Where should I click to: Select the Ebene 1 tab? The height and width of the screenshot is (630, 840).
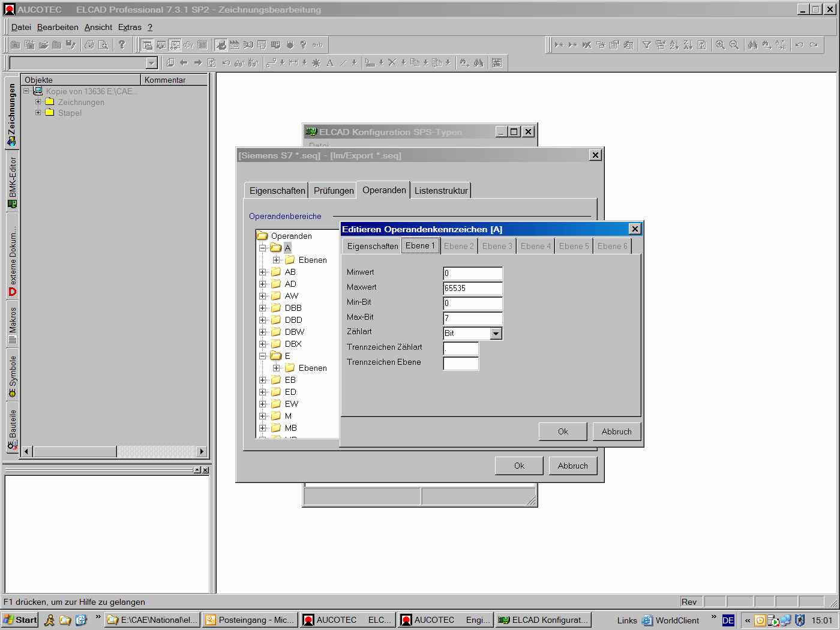(420, 245)
